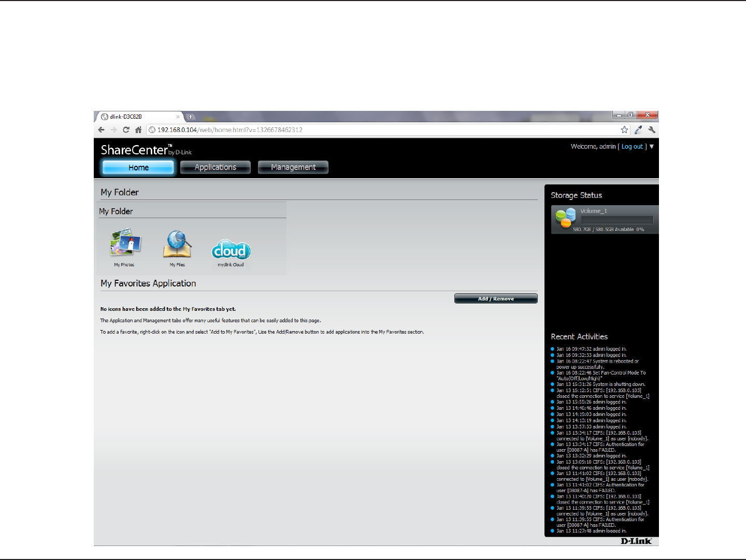Click the D-Link logo in the footer
The image size is (746, 560).
636,541
